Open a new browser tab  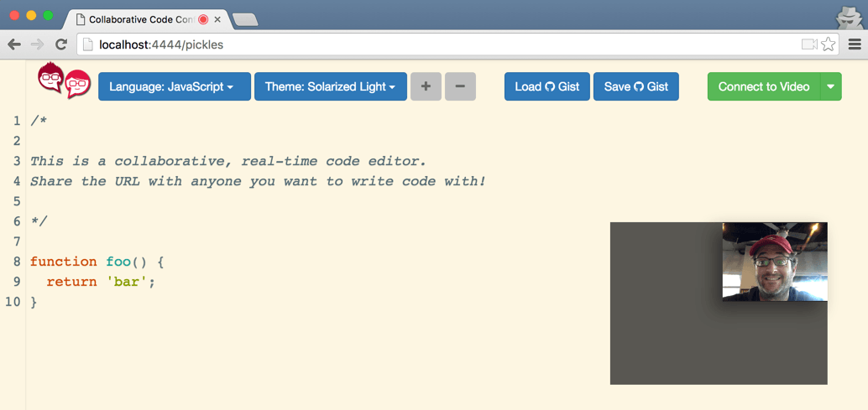(244, 20)
